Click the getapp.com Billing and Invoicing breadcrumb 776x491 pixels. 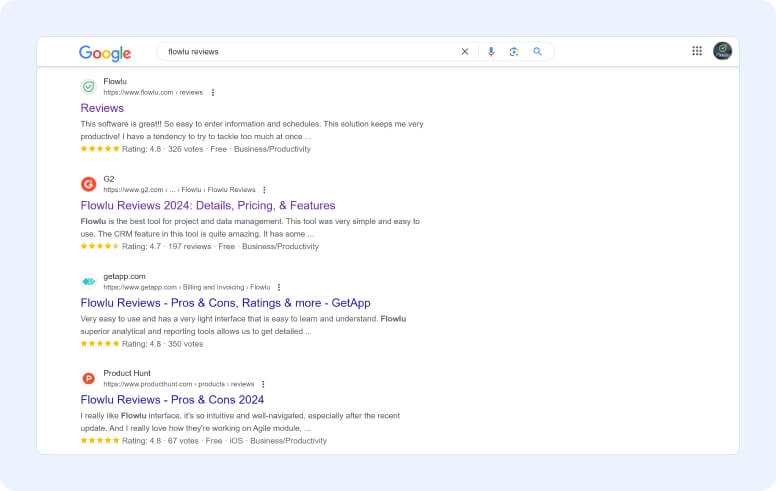[187, 287]
